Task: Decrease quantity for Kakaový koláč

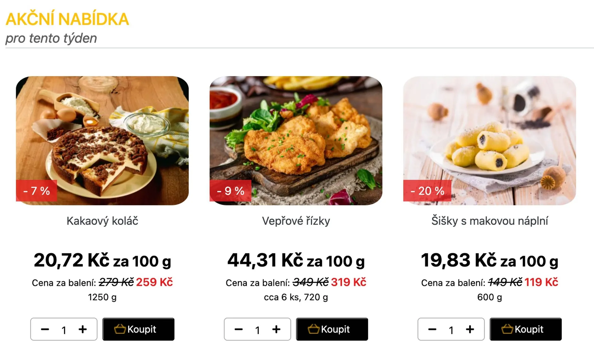Action: point(45,329)
